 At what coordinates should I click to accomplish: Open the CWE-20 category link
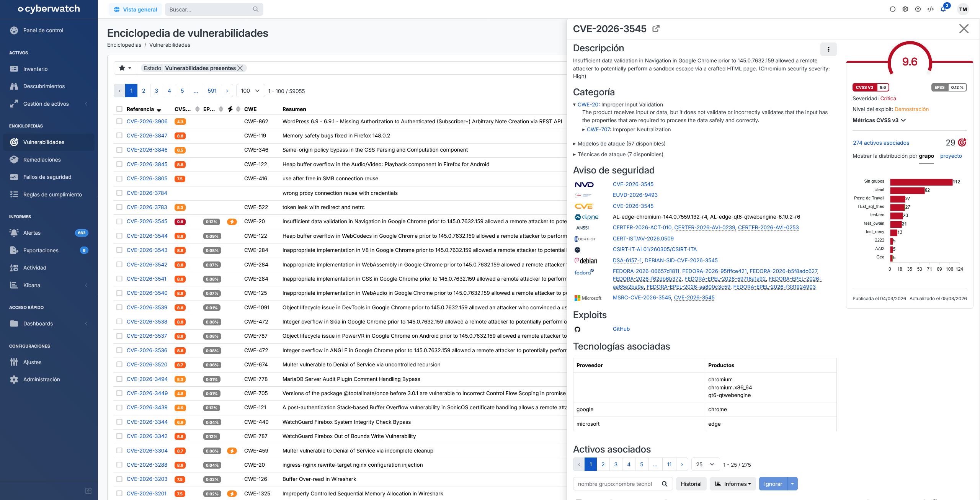(x=588, y=105)
